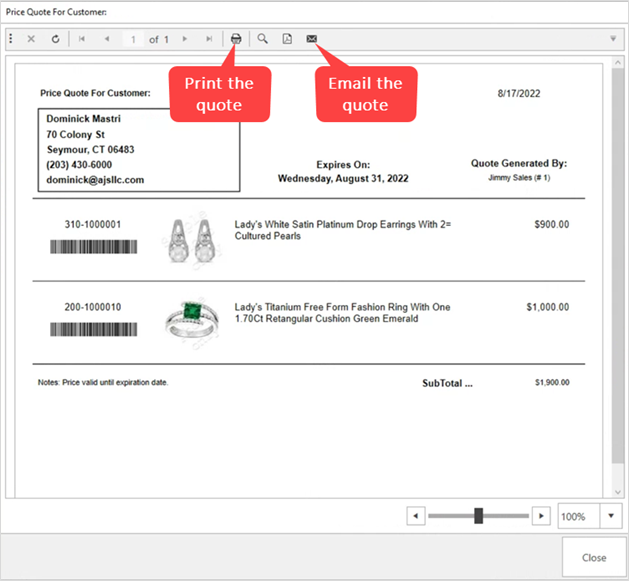Click the current page number field

click(133, 39)
